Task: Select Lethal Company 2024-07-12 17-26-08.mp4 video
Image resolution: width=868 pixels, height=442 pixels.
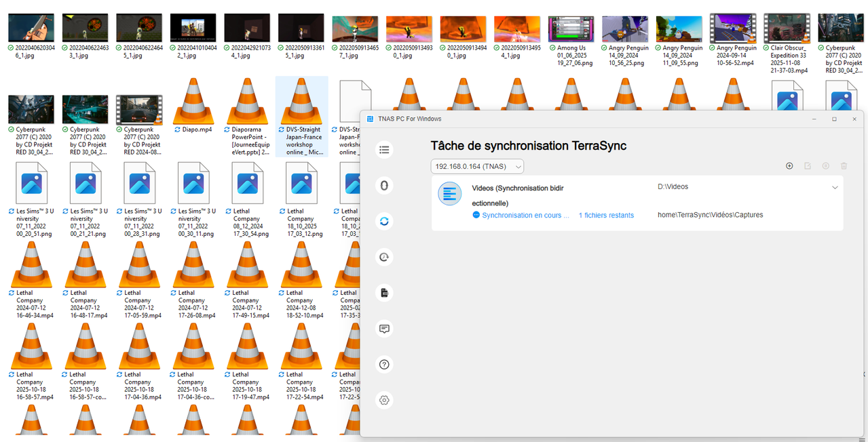Action: coord(192,280)
